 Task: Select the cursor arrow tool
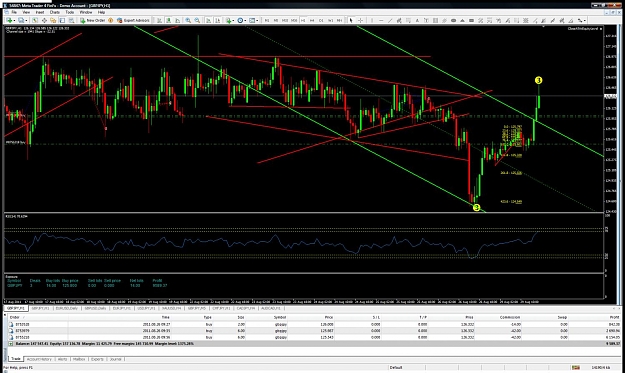coord(351,20)
